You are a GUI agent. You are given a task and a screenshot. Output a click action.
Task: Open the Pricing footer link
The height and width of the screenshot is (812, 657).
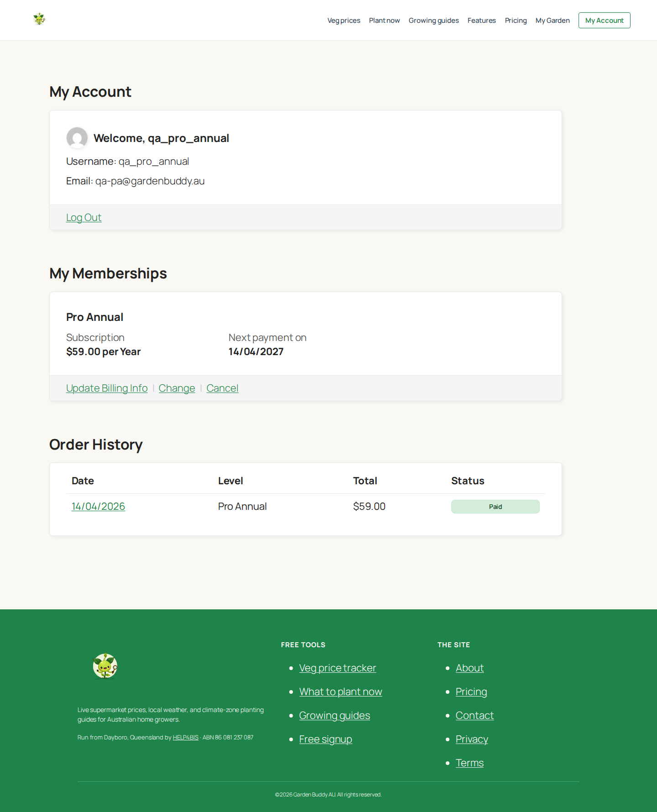click(471, 692)
